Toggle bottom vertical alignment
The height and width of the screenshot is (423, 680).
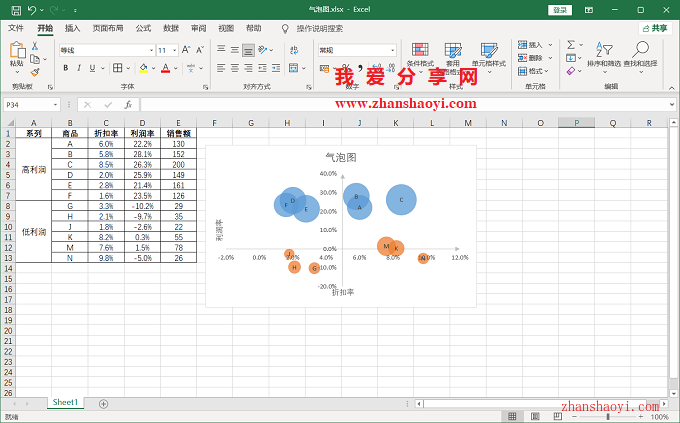tap(248, 50)
